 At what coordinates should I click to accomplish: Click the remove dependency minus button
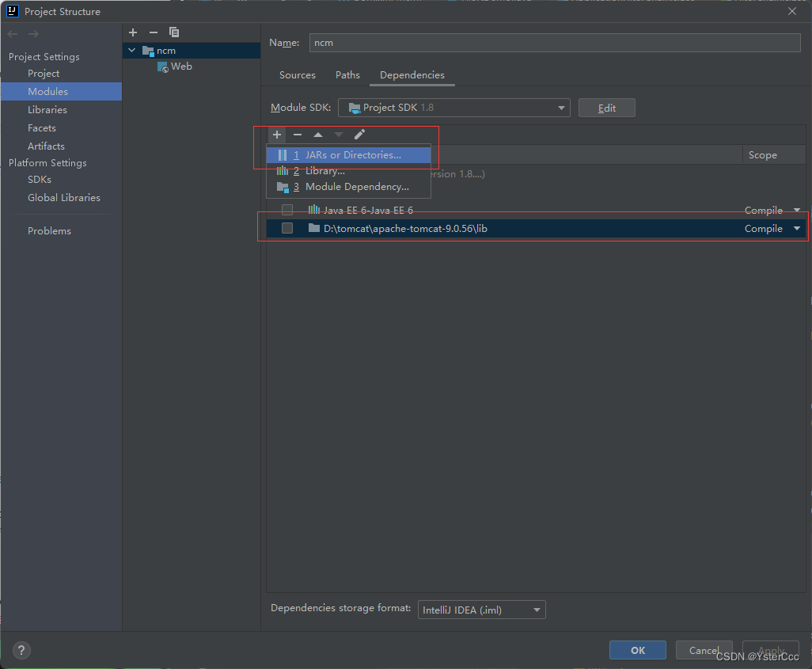pos(298,135)
